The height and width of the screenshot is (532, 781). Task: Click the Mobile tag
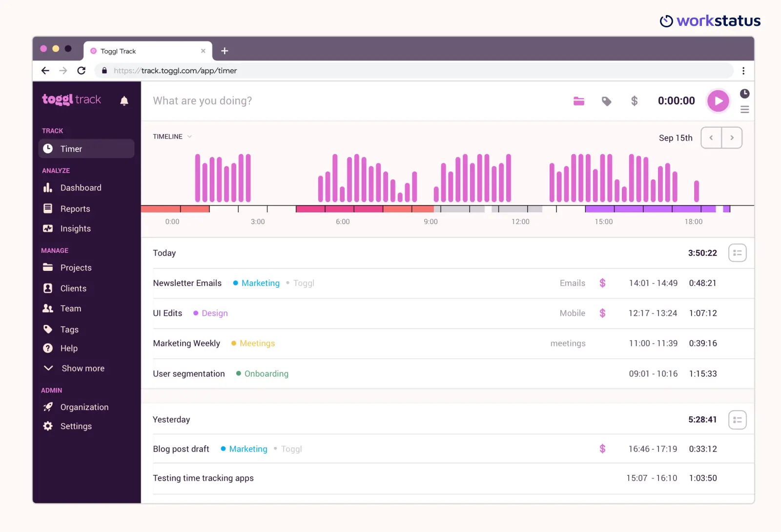572,313
